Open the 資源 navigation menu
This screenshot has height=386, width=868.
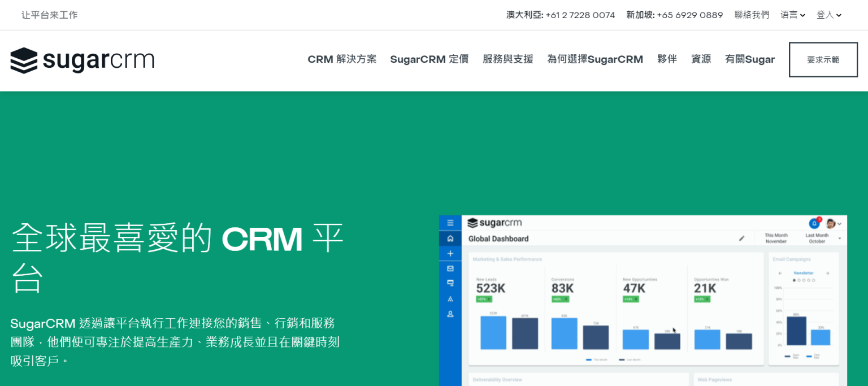point(701,59)
